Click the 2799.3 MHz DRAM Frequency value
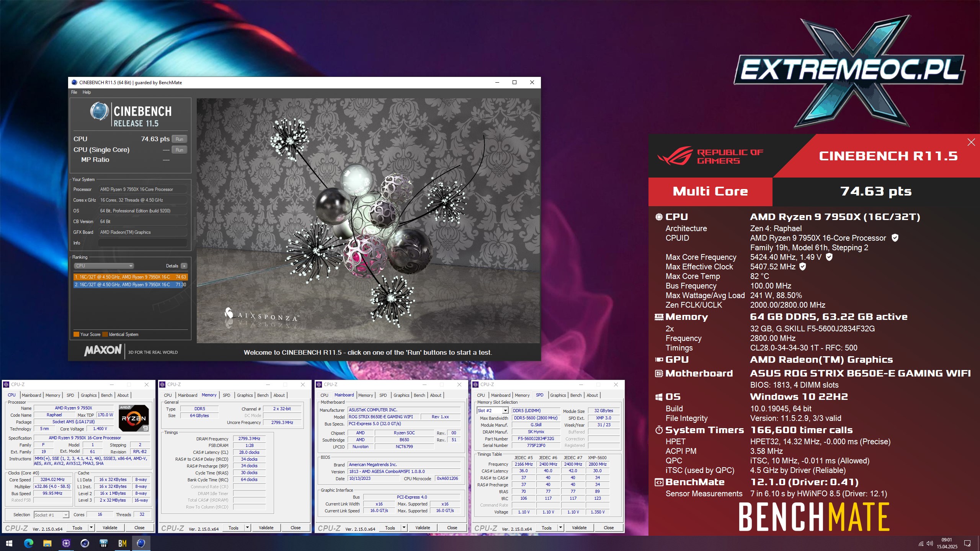The width and height of the screenshot is (980, 551). [x=249, y=439]
